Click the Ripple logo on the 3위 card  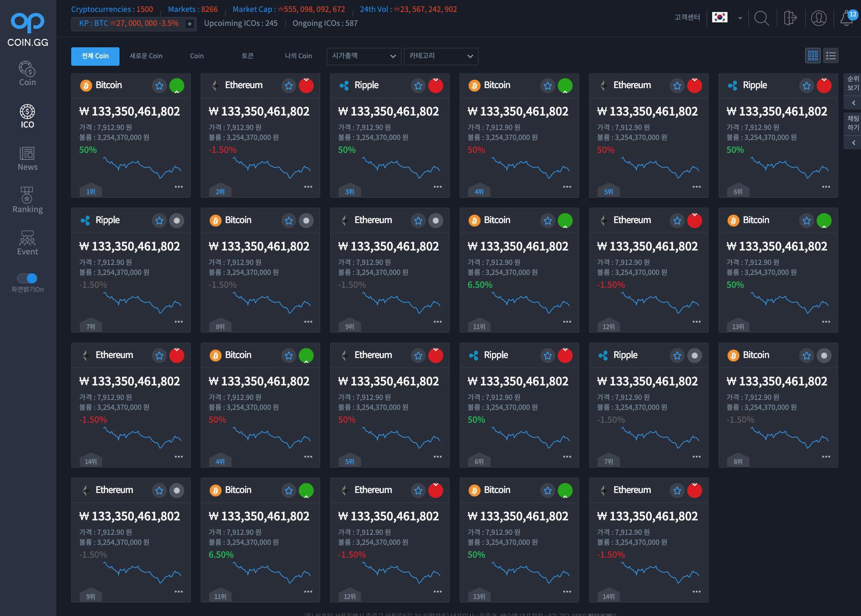[344, 86]
